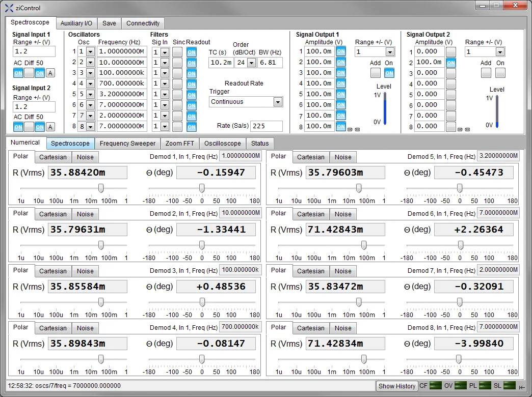Toggle Signal Output 1 amplitude 4 ON button
Screen dimensions: 532x397
coord(340,84)
